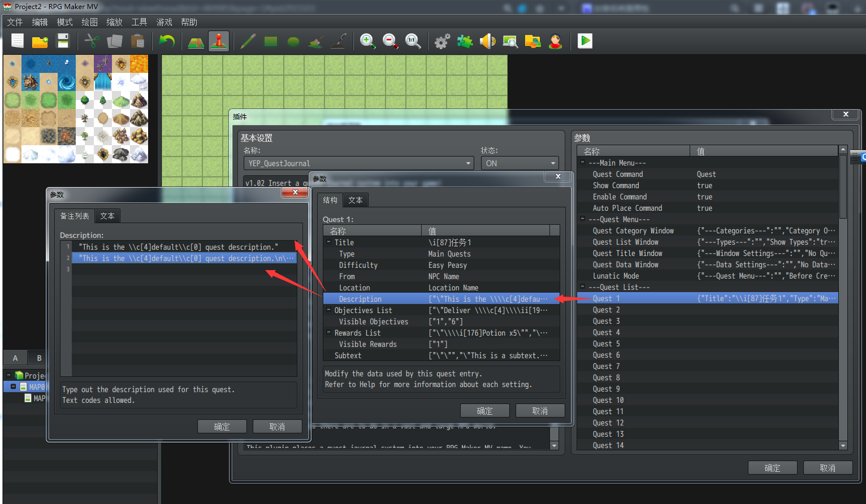The height and width of the screenshot is (504, 866).
Task: Open the Sound Test speaker icon
Action: 488,41
